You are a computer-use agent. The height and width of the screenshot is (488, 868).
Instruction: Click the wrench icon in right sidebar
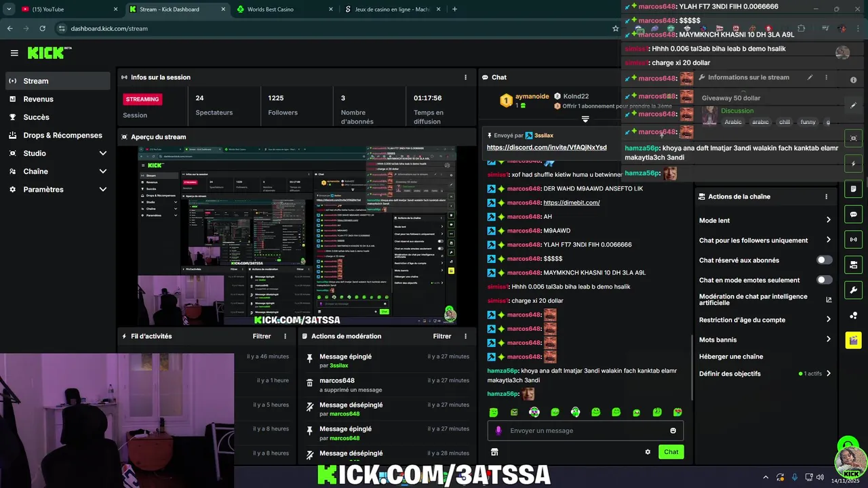coord(853,290)
